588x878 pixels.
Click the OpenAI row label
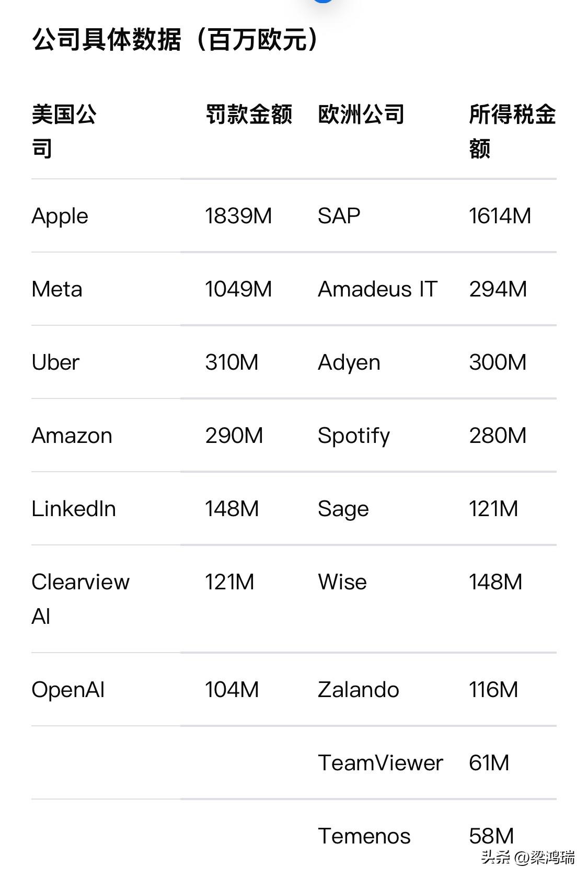68,690
